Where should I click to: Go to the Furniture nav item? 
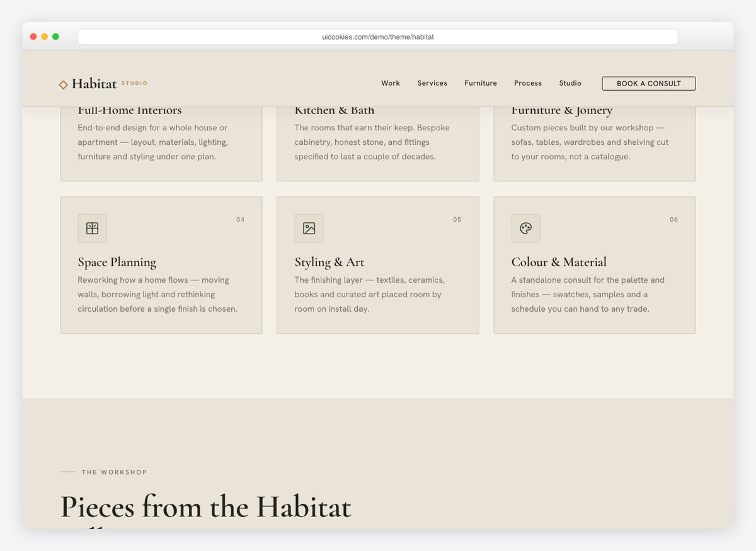(x=481, y=83)
